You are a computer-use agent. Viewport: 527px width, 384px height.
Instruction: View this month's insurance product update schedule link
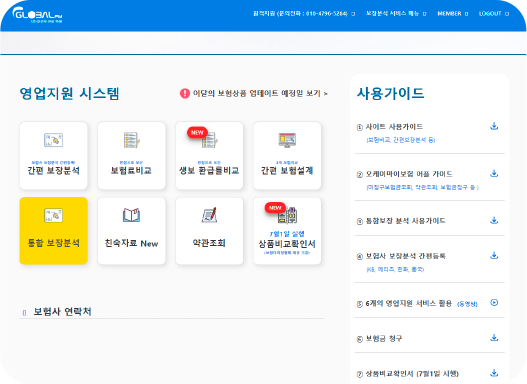point(260,93)
